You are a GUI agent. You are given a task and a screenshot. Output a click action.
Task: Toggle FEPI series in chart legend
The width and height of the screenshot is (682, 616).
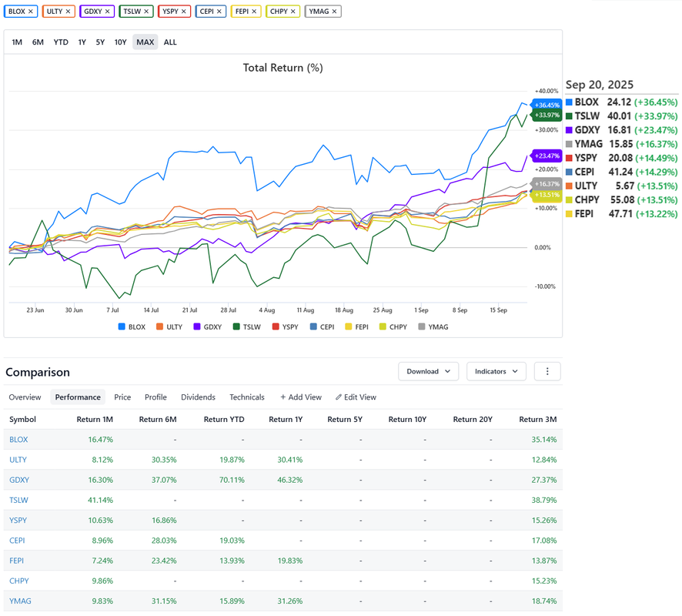tap(356, 326)
